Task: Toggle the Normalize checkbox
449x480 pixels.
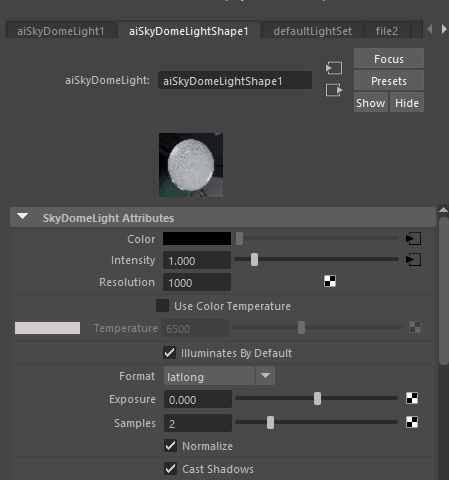Action: [171, 446]
